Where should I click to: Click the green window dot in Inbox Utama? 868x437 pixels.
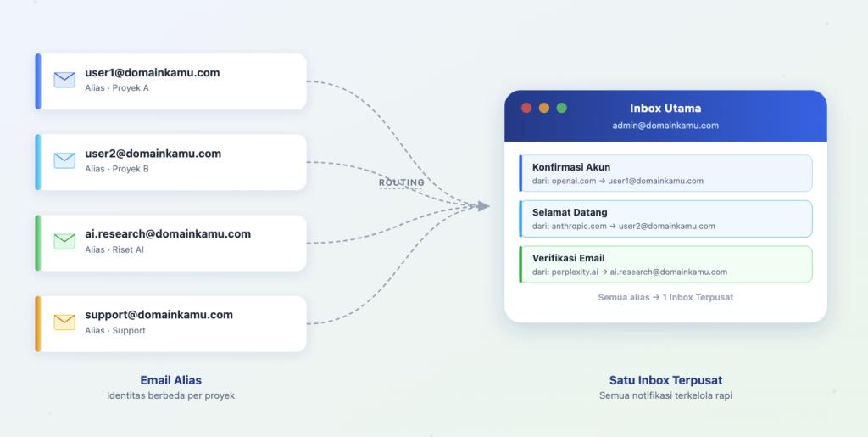point(562,108)
